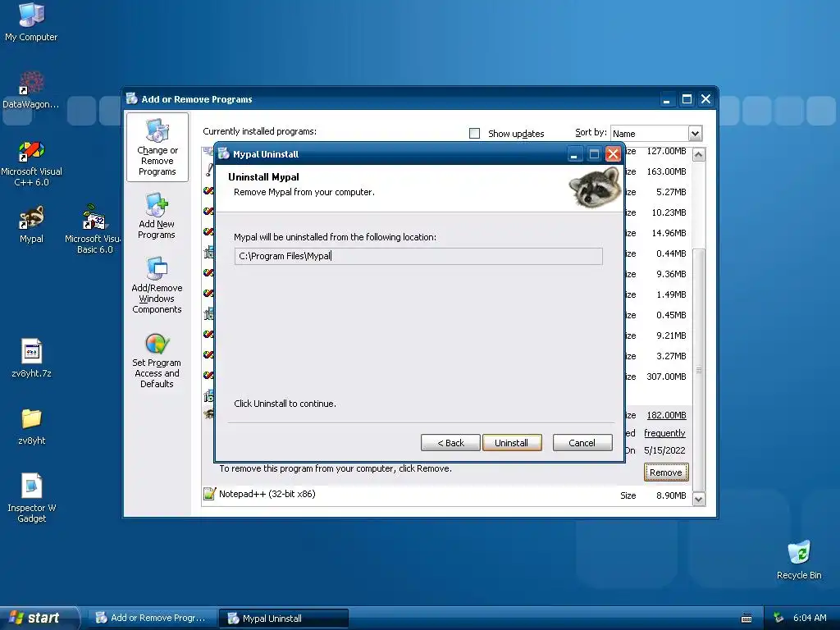Viewport: 840px width, 630px height.
Task: Switch to Mypal Uninstall taskbar item
Action: (x=284, y=619)
